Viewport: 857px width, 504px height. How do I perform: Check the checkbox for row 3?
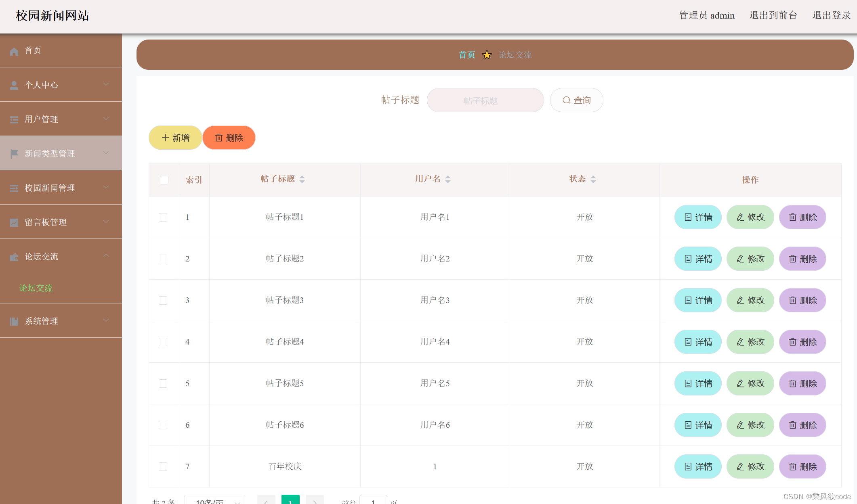pyautogui.click(x=163, y=300)
